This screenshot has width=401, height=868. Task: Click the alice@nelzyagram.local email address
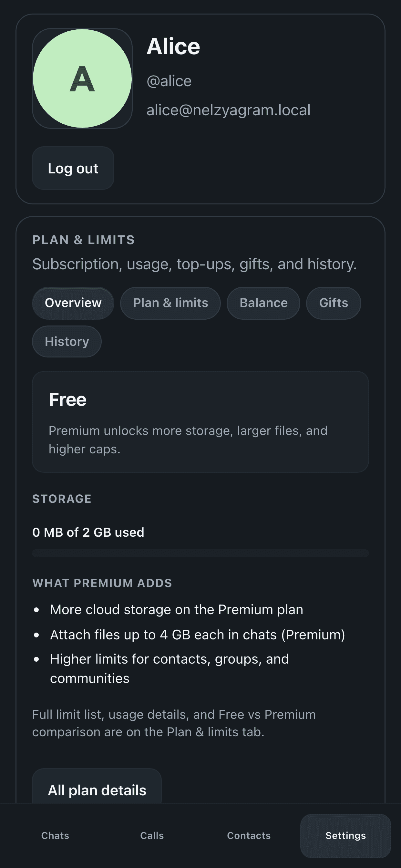click(x=229, y=110)
